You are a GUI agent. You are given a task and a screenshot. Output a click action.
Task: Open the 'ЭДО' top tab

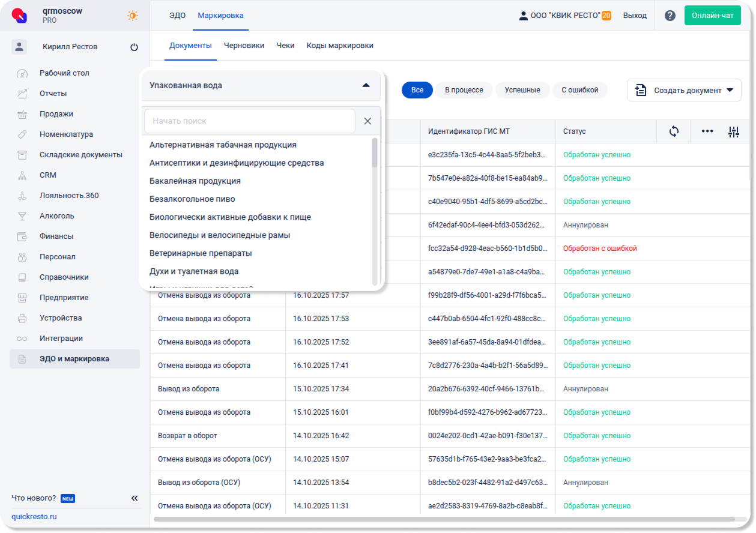click(x=177, y=16)
